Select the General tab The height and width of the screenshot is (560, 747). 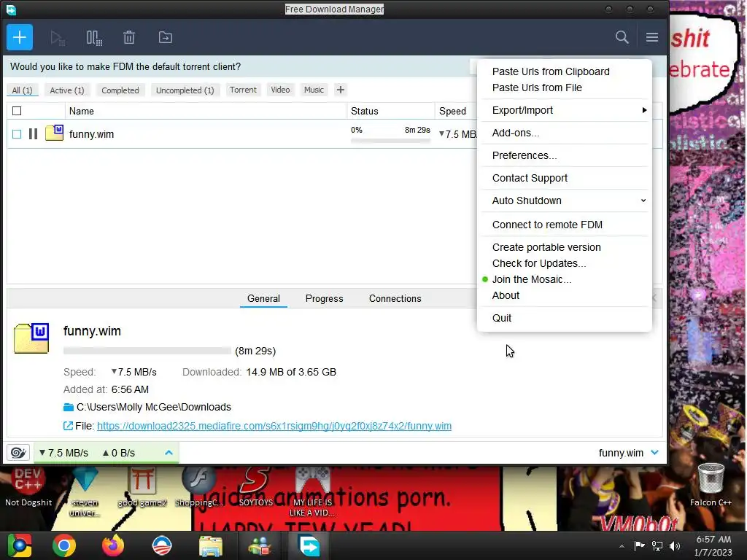263,298
